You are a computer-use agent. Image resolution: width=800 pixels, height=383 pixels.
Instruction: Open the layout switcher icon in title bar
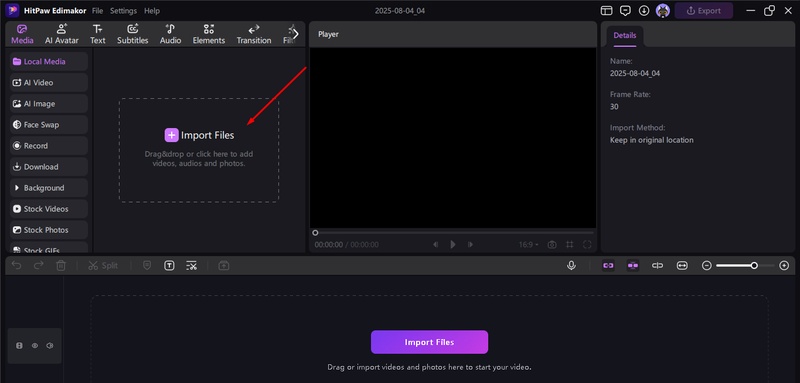pyautogui.click(x=606, y=11)
